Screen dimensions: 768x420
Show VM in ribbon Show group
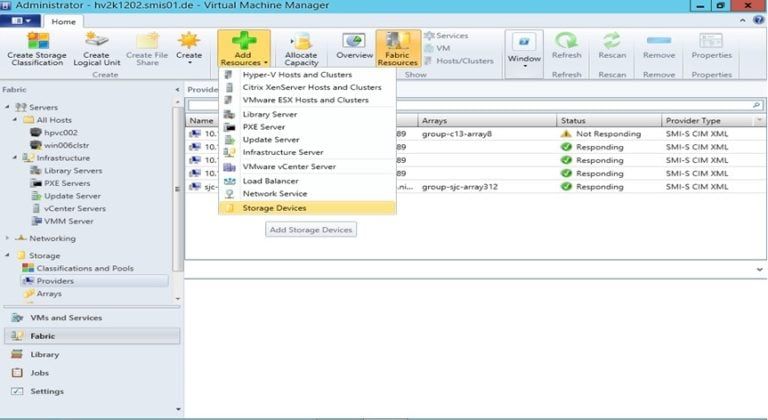437,48
